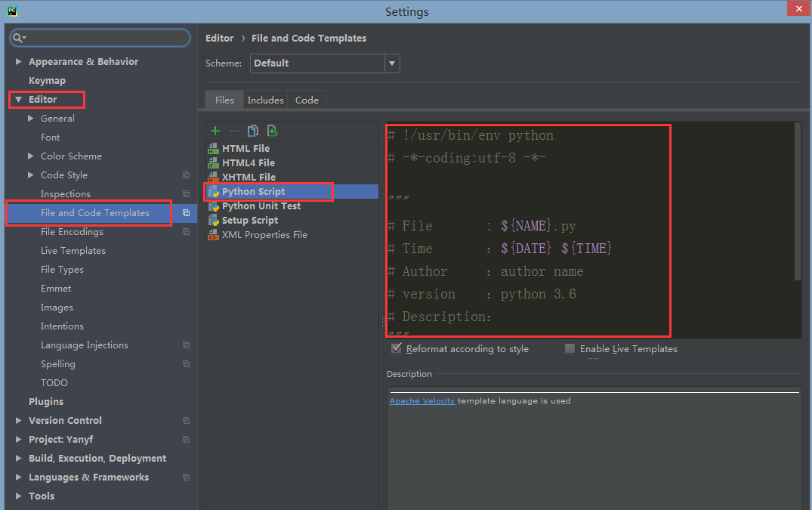Click the splitter handle beside template list
Screen dimensions: 812x510
pos(383,321)
